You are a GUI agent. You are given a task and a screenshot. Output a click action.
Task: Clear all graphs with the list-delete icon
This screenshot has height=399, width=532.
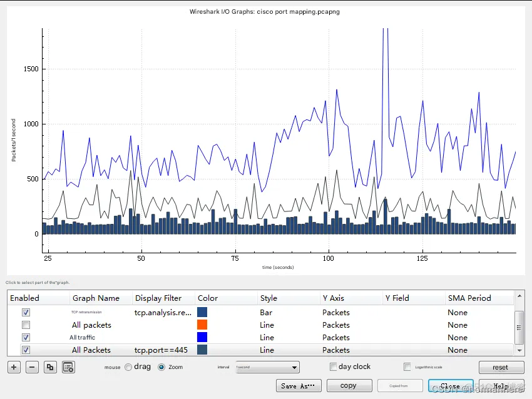pos(69,367)
